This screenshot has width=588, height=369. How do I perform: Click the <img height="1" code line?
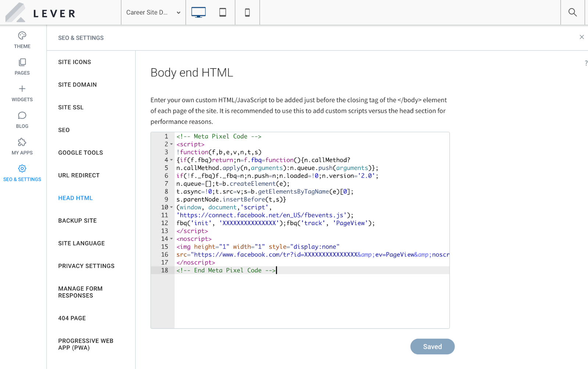(258, 247)
